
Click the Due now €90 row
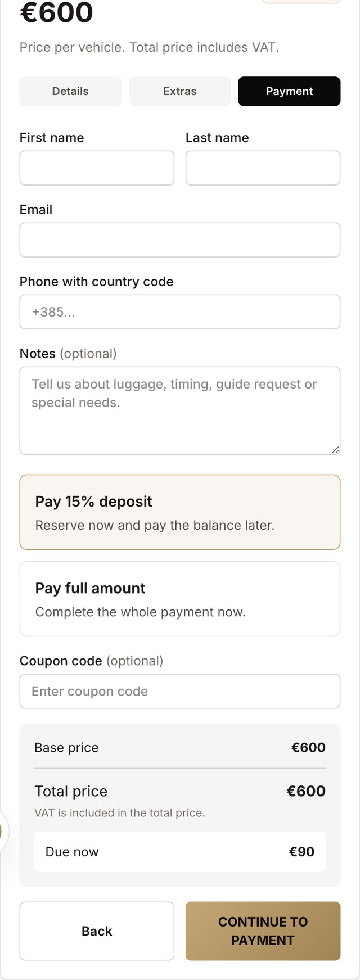(x=180, y=852)
